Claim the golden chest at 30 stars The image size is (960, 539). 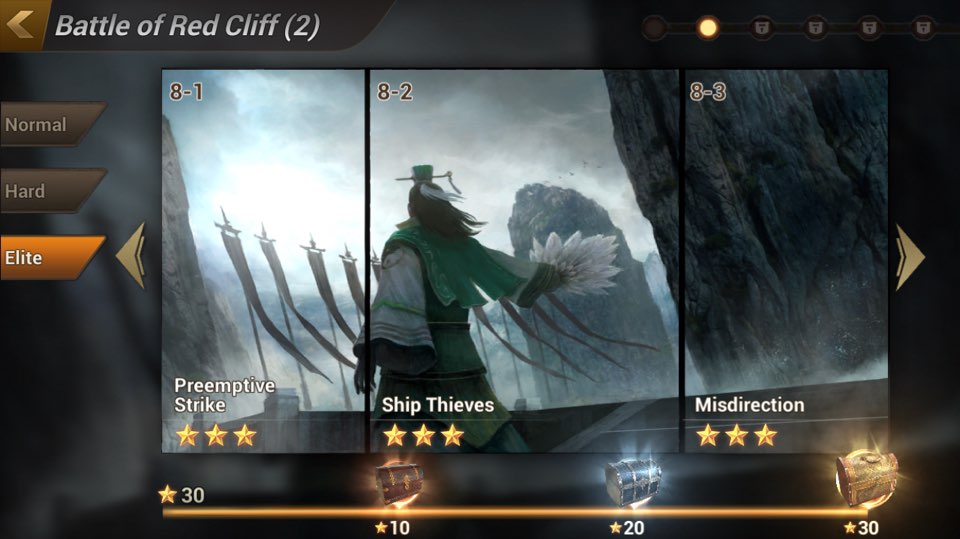[x=867, y=479]
